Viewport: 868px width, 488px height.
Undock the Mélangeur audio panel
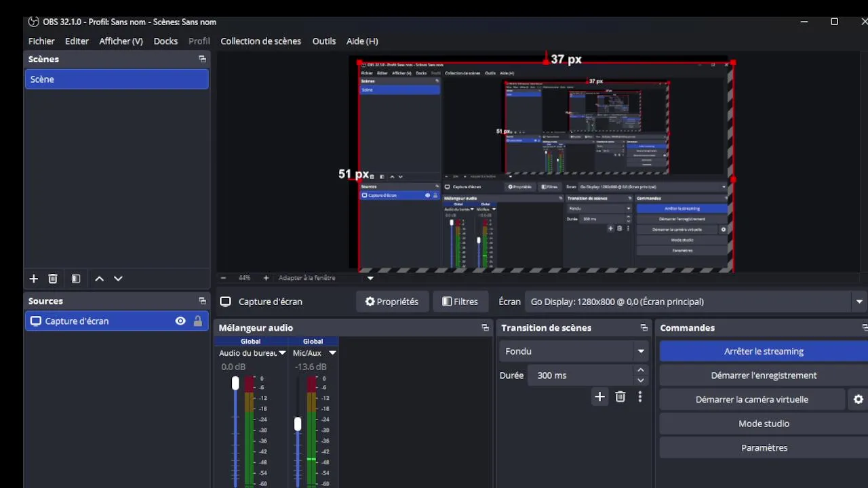click(x=485, y=328)
